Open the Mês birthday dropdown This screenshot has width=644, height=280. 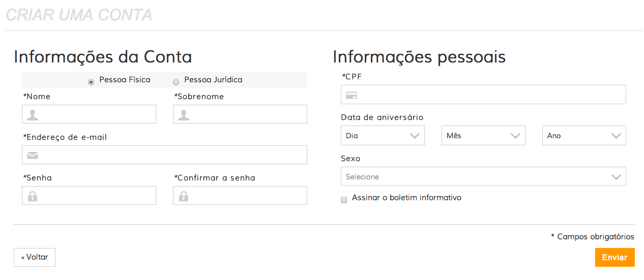tap(483, 136)
